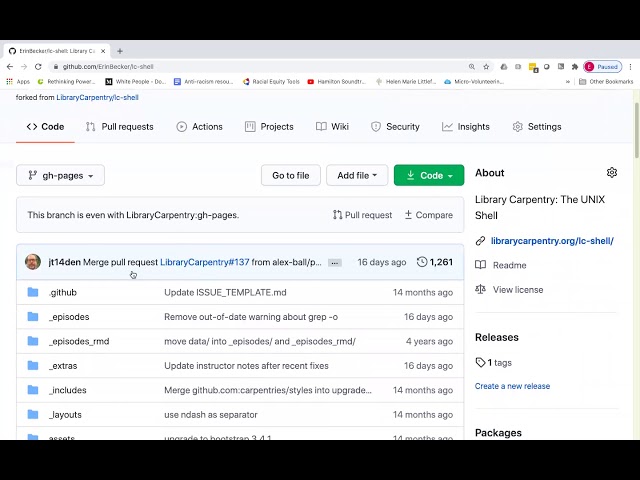640x480 pixels.
Task: Switch to the Insights tab
Action: pyautogui.click(x=466, y=127)
